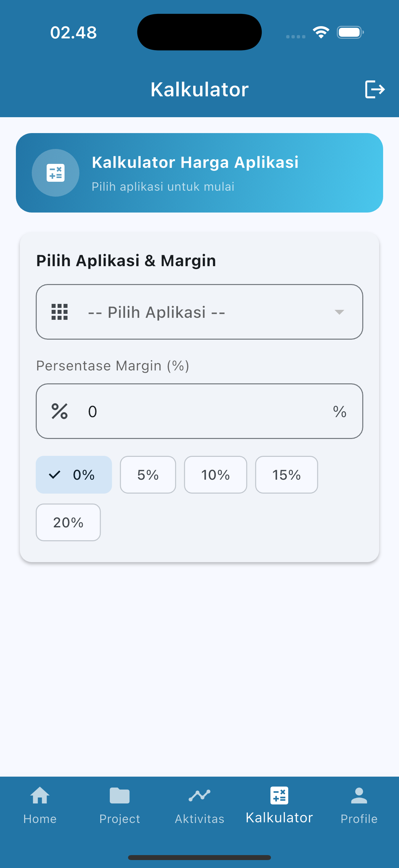Click the percent icon in margin field
This screenshot has height=868, width=399.
pos(60,411)
